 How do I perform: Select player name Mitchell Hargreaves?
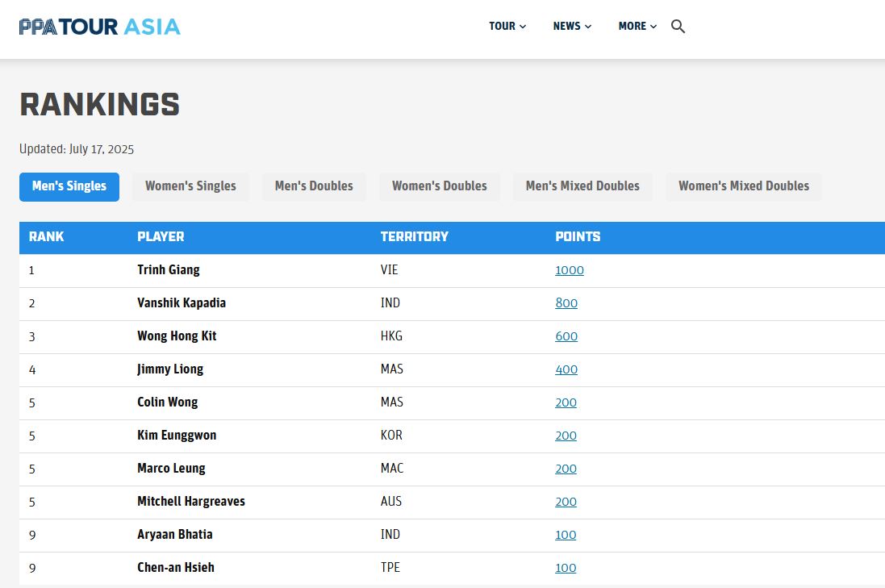tap(191, 502)
